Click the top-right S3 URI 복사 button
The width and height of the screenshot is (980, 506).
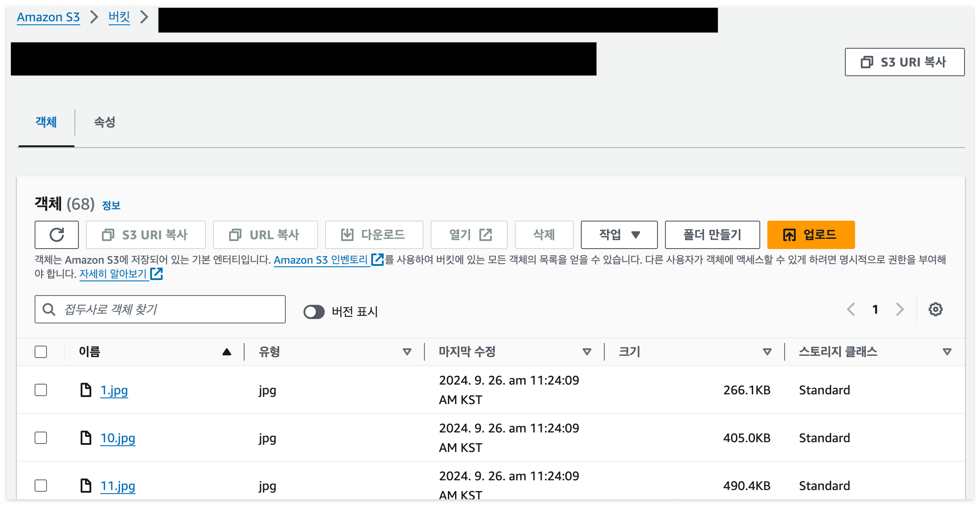pos(904,62)
